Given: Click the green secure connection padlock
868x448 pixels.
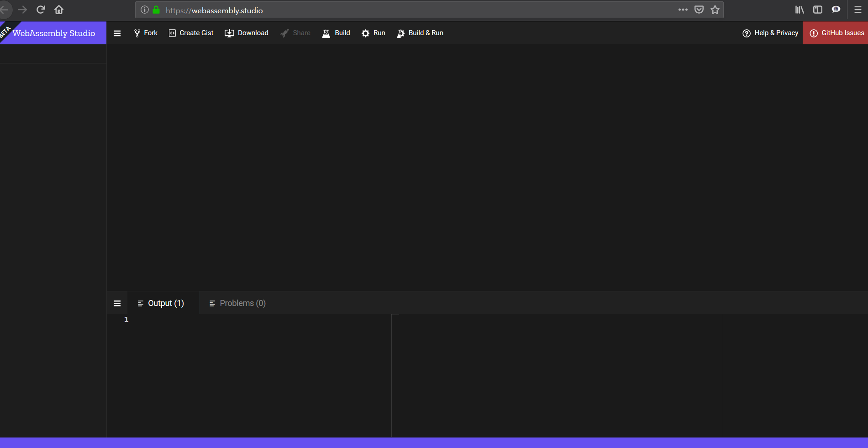Looking at the screenshot, I should point(156,10).
